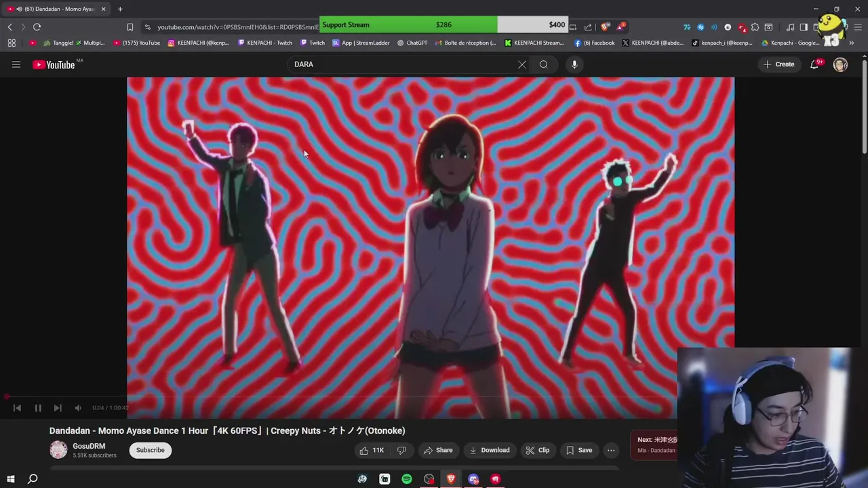Go to the previous video
The image size is (868, 488).
[x=18, y=408]
